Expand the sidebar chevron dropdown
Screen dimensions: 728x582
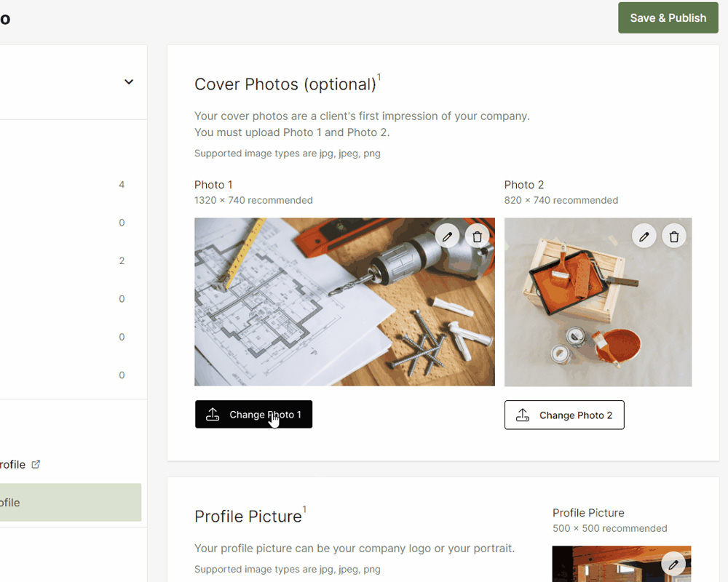click(x=129, y=82)
